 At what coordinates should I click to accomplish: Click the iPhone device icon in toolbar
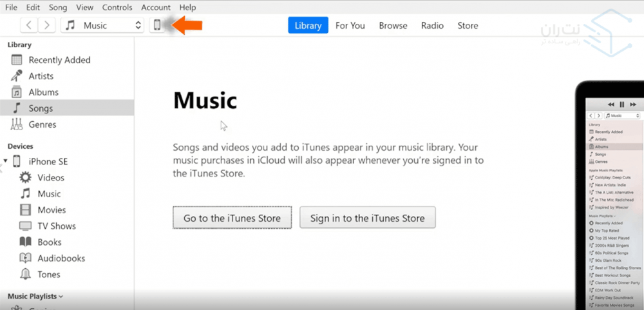click(x=156, y=25)
